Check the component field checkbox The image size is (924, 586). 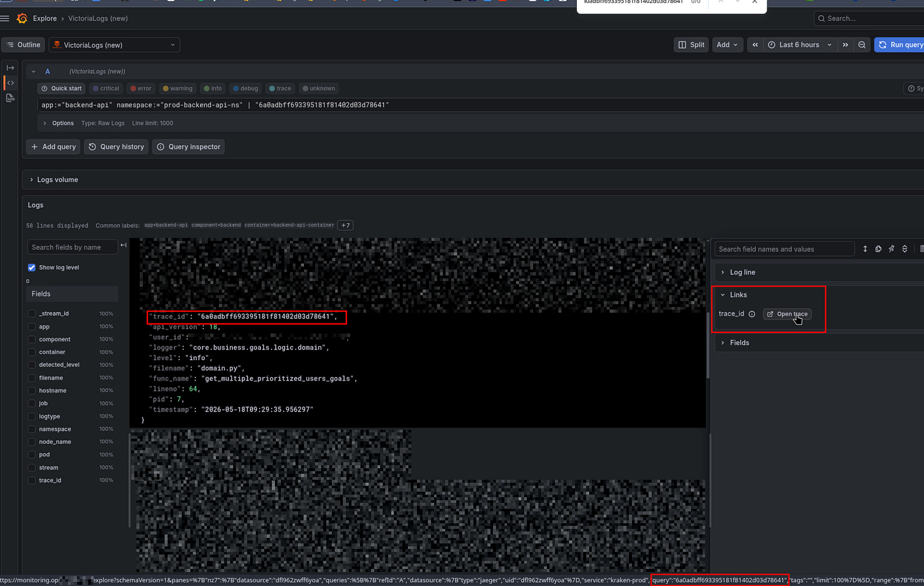pyautogui.click(x=32, y=339)
